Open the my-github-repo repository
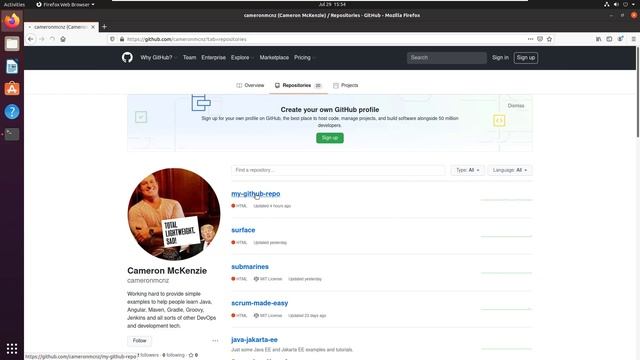Viewport: 640px width, 360px height. tap(256, 194)
